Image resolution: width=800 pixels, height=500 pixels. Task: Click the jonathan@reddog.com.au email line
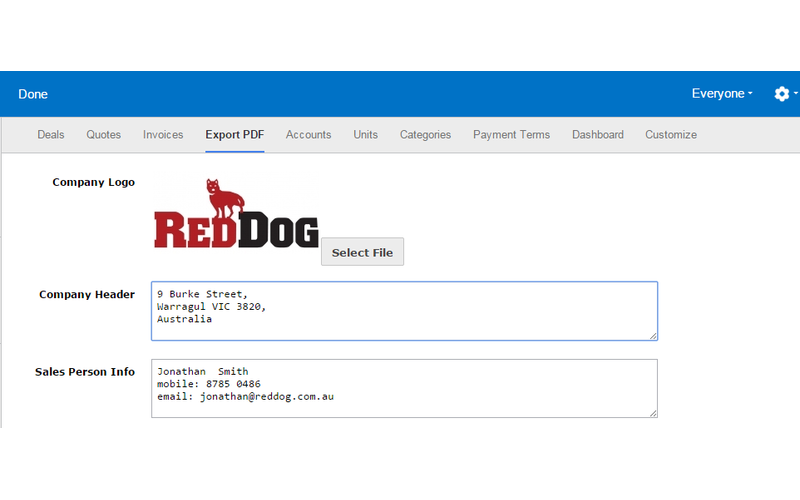(x=245, y=396)
